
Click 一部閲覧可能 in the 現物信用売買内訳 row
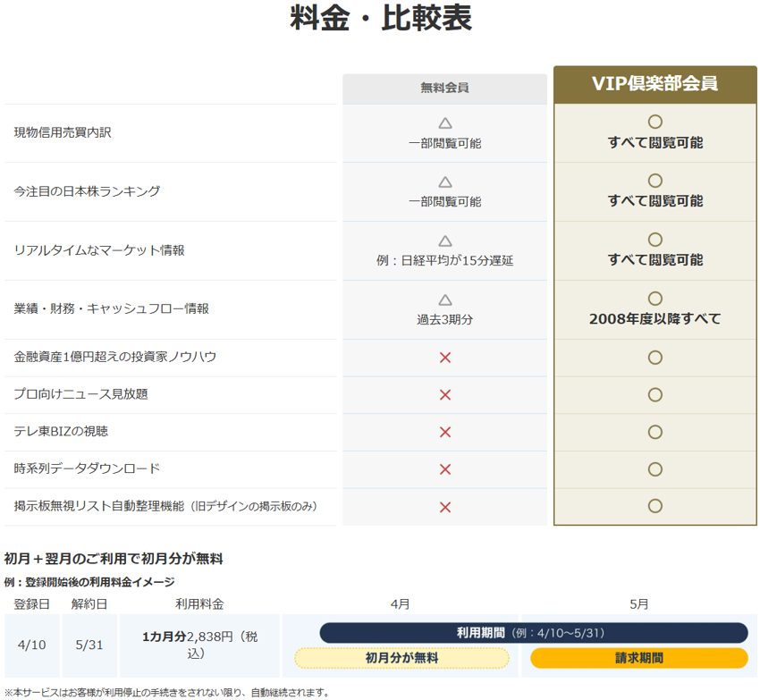(x=445, y=144)
